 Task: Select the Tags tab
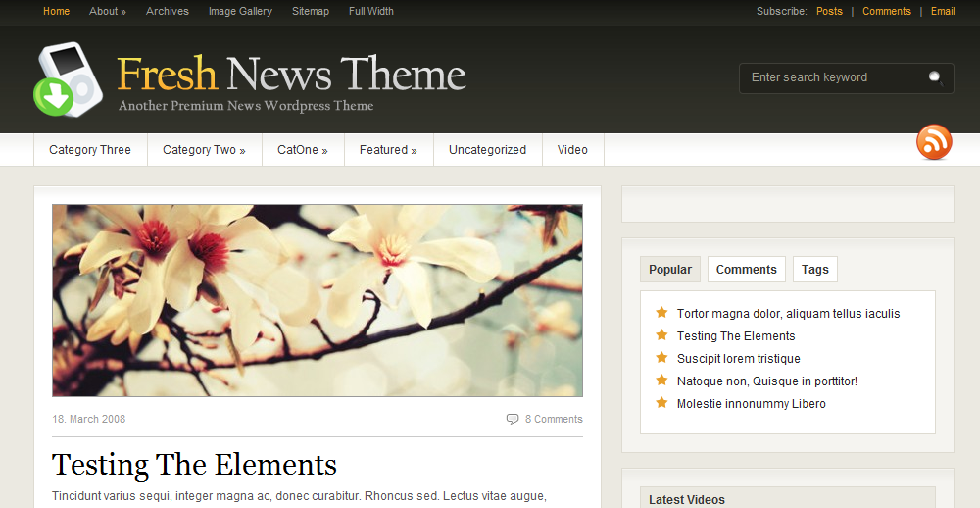(x=814, y=270)
